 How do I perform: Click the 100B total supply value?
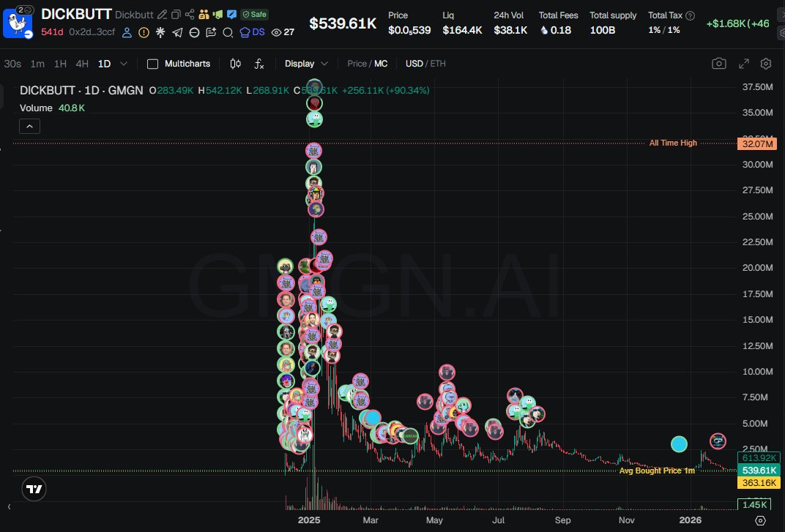tap(602, 30)
